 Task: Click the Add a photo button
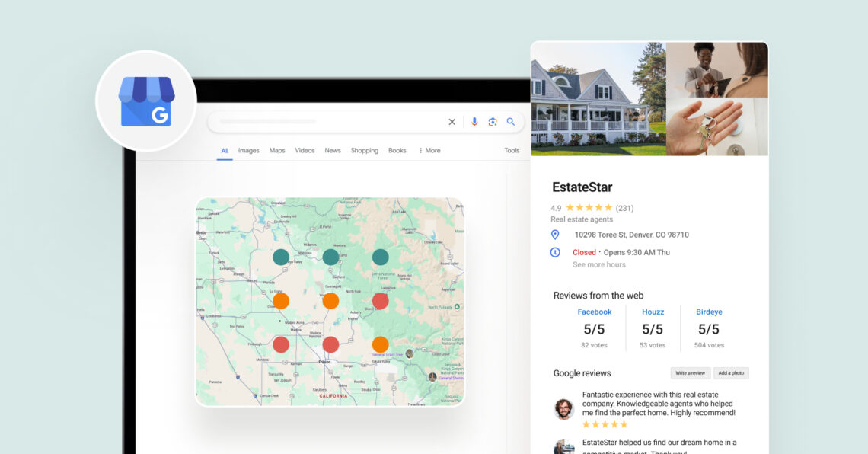click(x=731, y=373)
